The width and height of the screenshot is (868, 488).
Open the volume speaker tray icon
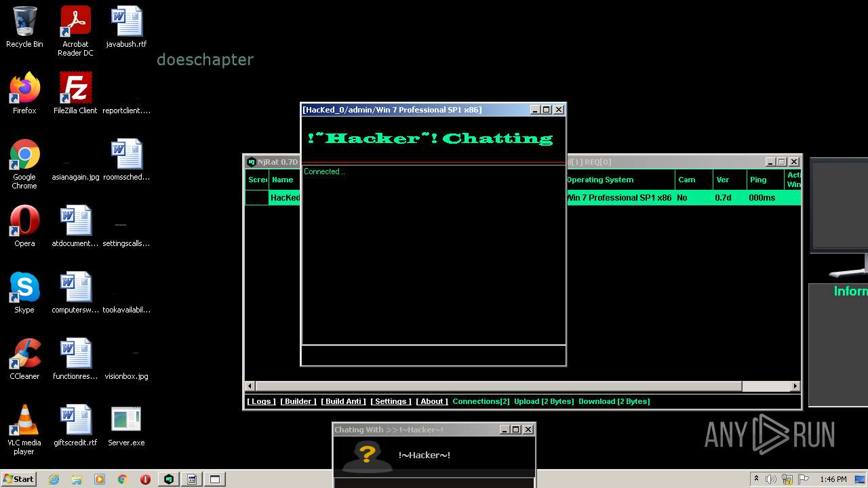pyautogui.click(x=770, y=479)
